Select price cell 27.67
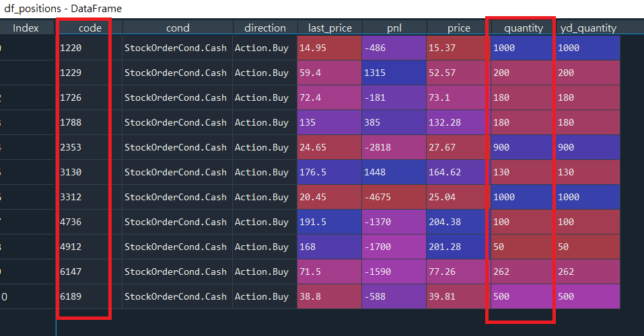644x336 pixels. [x=459, y=147]
